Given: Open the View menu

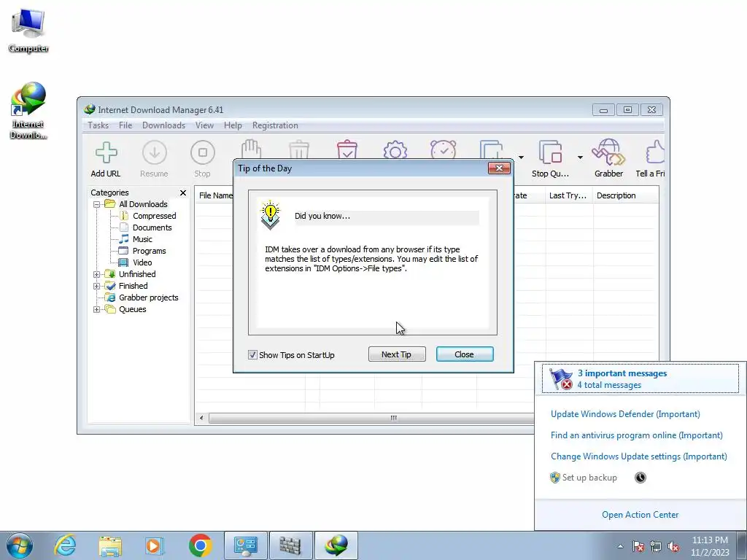Looking at the screenshot, I should 204,125.
